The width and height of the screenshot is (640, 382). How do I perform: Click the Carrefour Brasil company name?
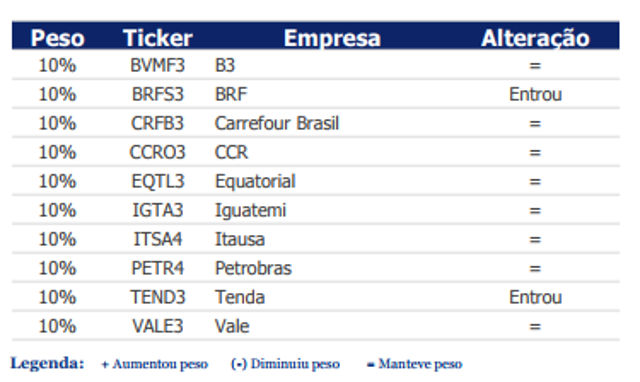pos(277,123)
